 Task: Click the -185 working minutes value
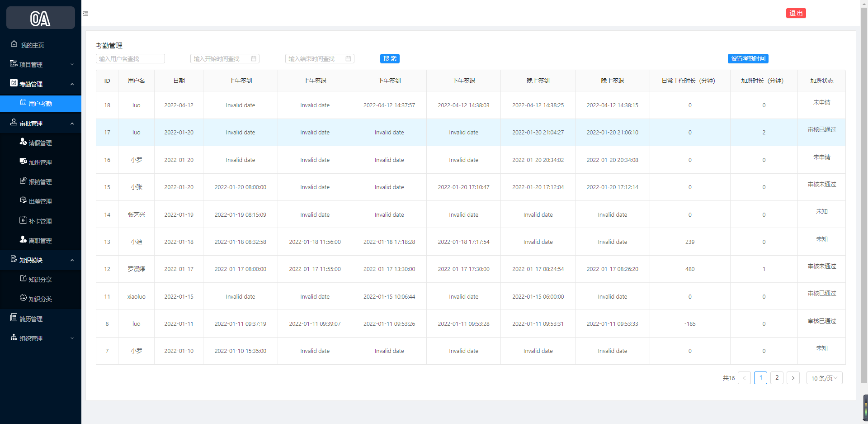(690, 324)
